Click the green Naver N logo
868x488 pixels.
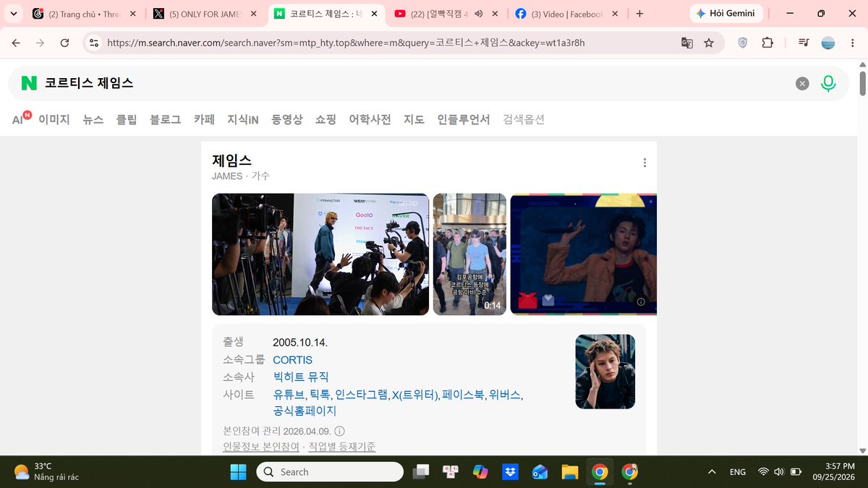click(29, 83)
